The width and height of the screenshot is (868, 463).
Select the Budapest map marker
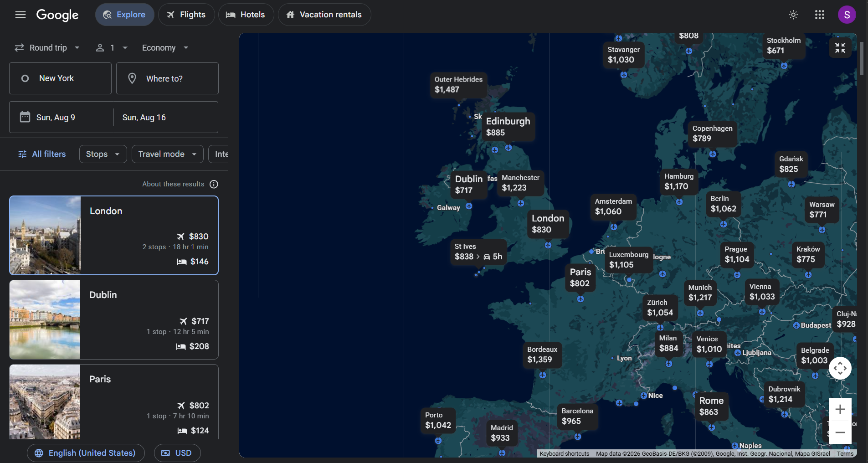point(796,325)
